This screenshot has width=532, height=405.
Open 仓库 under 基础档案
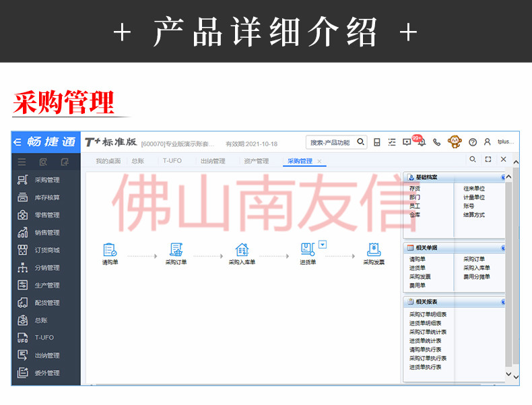415,215
